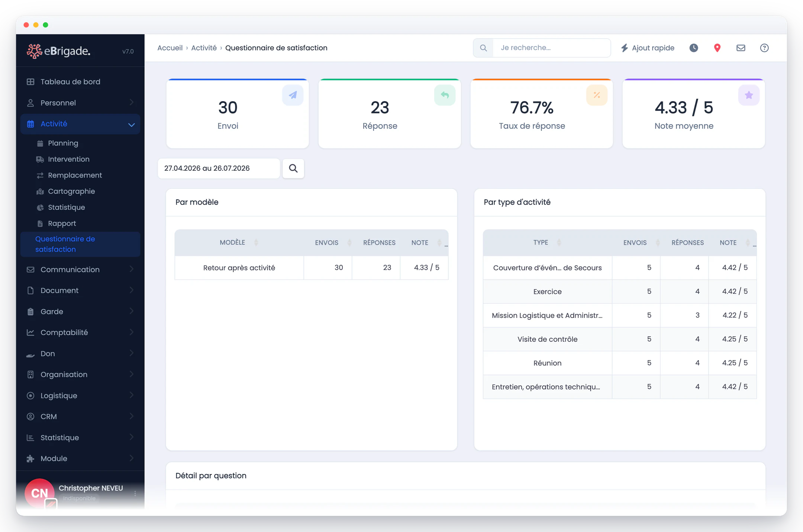The width and height of the screenshot is (803, 532).
Task: Click the reply arrow icon on Réponse card
Action: [445, 95]
